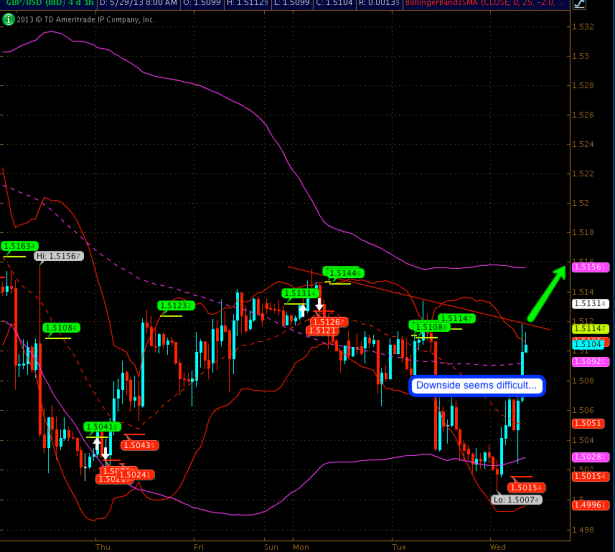Select the magenta 1.50925 price axis label

pyautogui.click(x=591, y=362)
